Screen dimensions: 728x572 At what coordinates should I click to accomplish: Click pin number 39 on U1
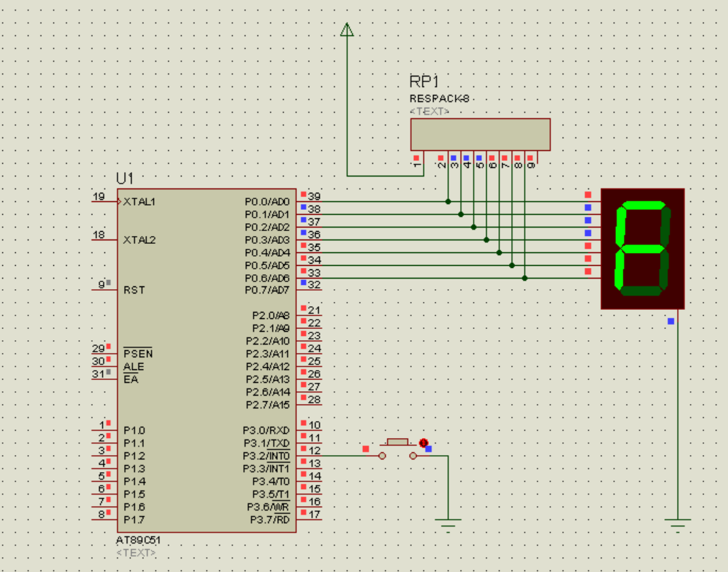[314, 196]
